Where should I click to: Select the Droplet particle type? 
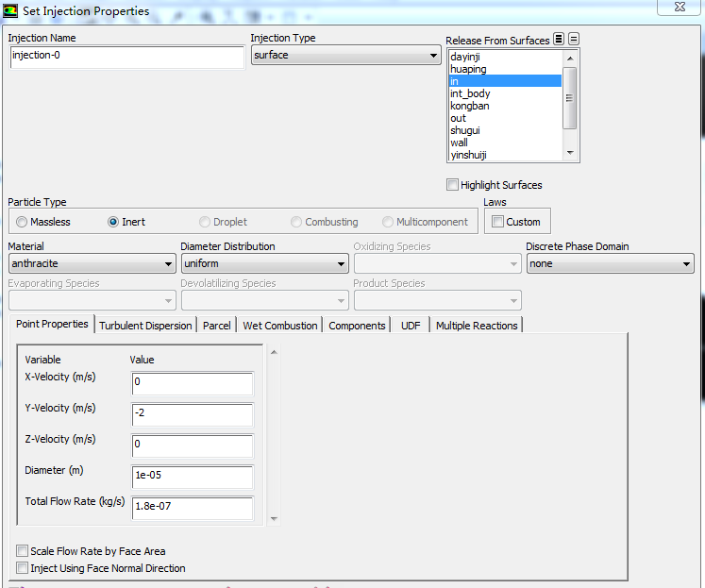pyautogui.click(x=205, y=222)
